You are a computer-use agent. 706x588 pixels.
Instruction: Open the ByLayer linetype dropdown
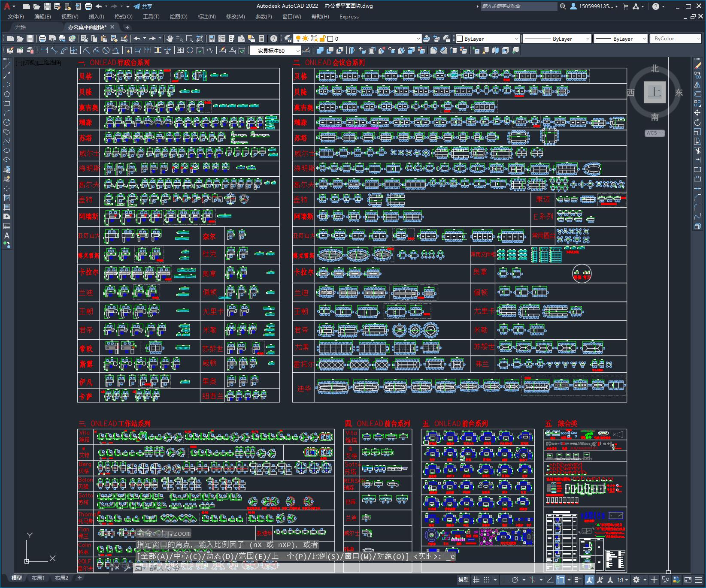[557, 39]
